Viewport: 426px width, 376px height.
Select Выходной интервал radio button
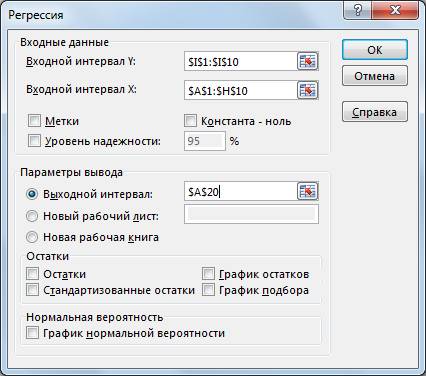32,194
